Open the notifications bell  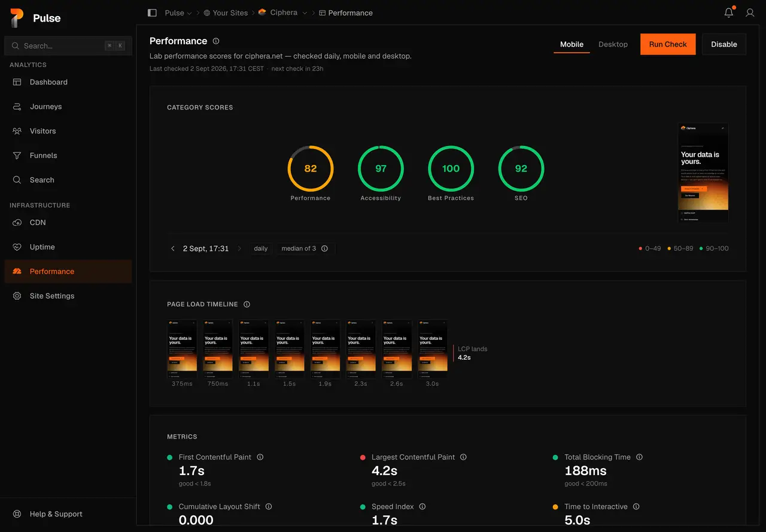(x=729, y=13)
